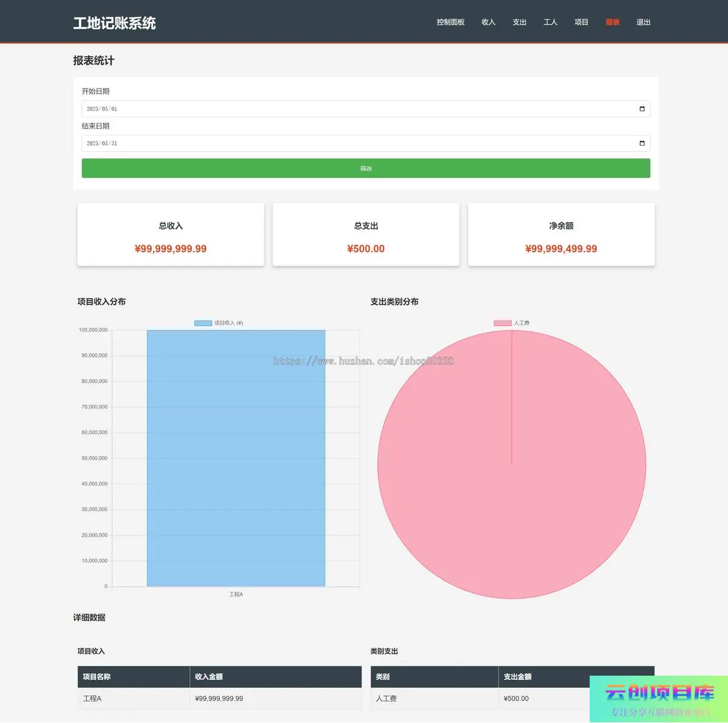The height and width of the screenshot is (723, 728).
Task: Click the 开始日期 date input field
Action: coord(358,109)
